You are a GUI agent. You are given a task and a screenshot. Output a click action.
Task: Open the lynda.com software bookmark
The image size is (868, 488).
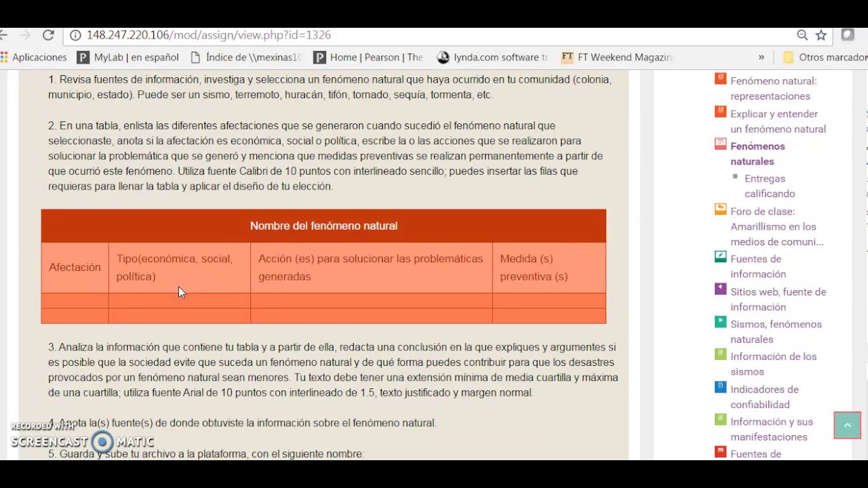(492, 58)
